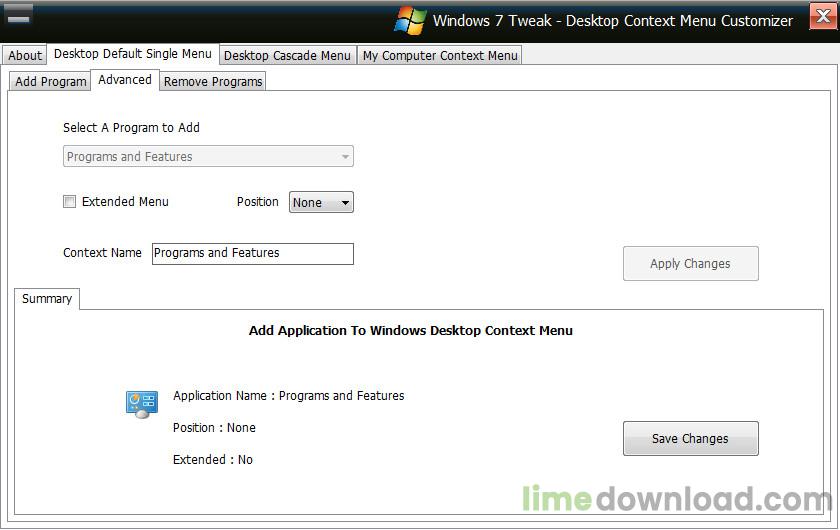Select the Desktop Default Single Menu tab
The width and height of the screenshot is (840, 530).
point(133,54)
